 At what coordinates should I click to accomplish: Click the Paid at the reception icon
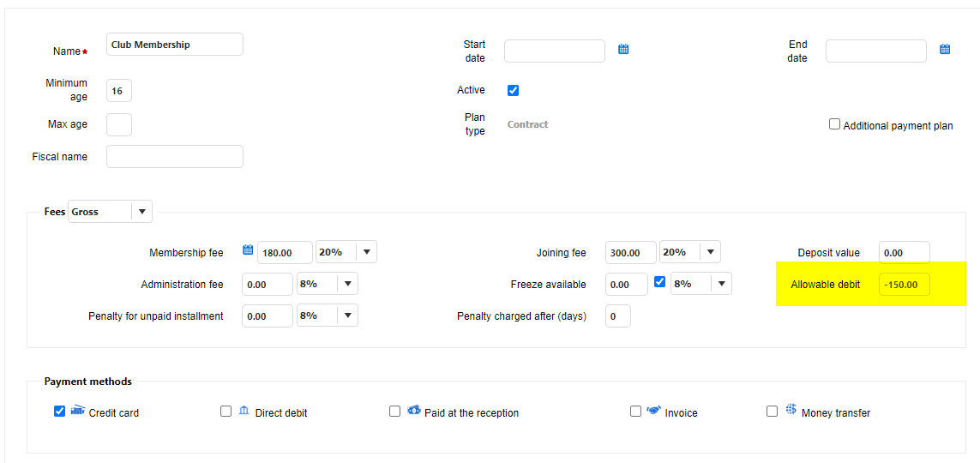[413, 411]
